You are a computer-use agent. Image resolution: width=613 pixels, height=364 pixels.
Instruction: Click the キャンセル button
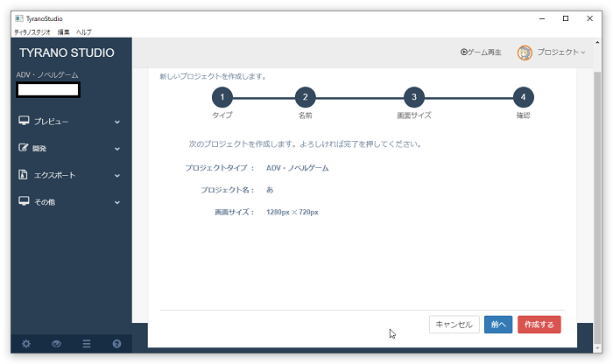click(454, 325)
